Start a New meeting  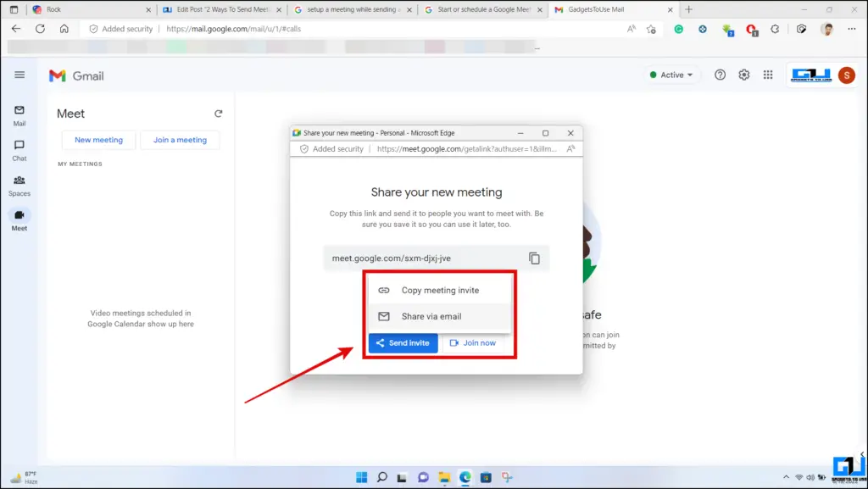click(98, 140)
